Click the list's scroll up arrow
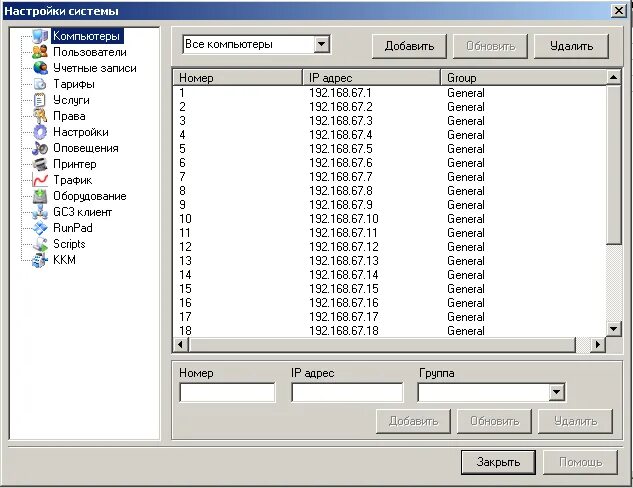 point(614,77)
